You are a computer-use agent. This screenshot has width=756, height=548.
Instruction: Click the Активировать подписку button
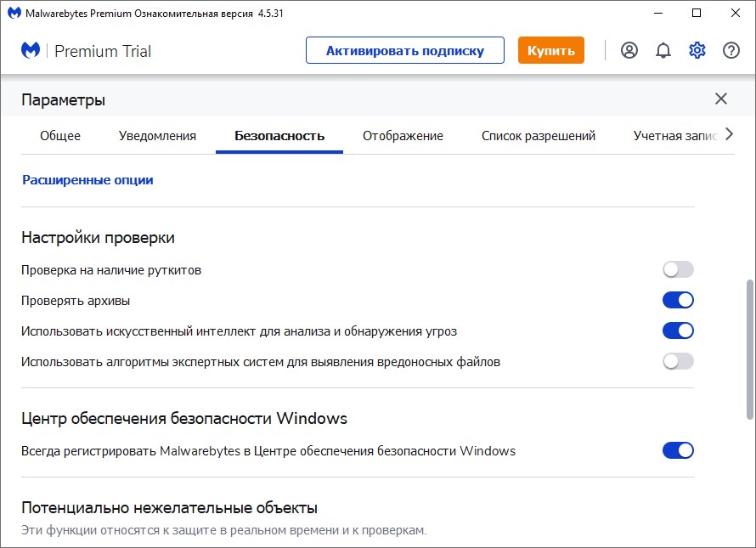405,50
